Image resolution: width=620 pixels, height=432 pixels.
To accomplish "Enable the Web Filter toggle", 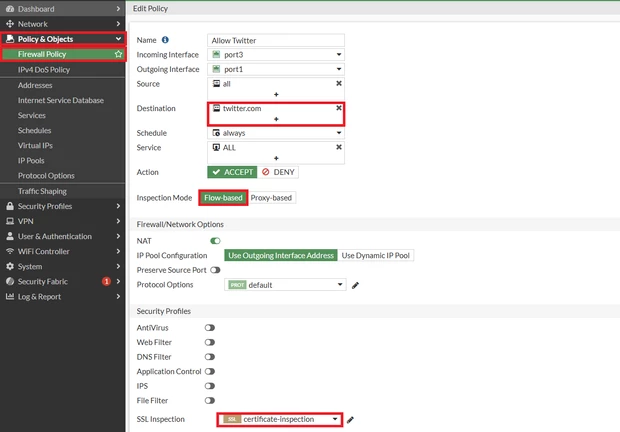I will point(210,342).
